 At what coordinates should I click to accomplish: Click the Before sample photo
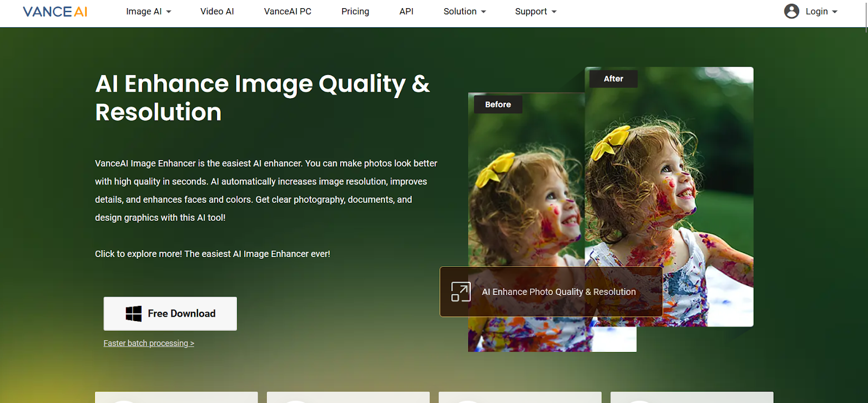click(526, 222)
